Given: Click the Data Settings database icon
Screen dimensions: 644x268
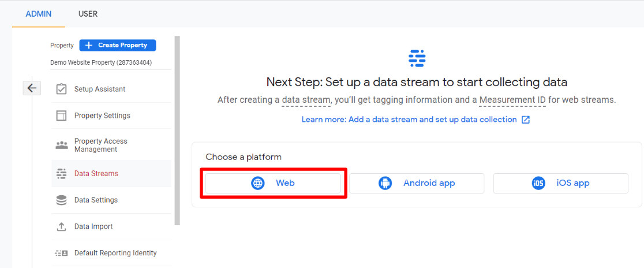Looking at the screenshot, I should [x=61, y=200].
